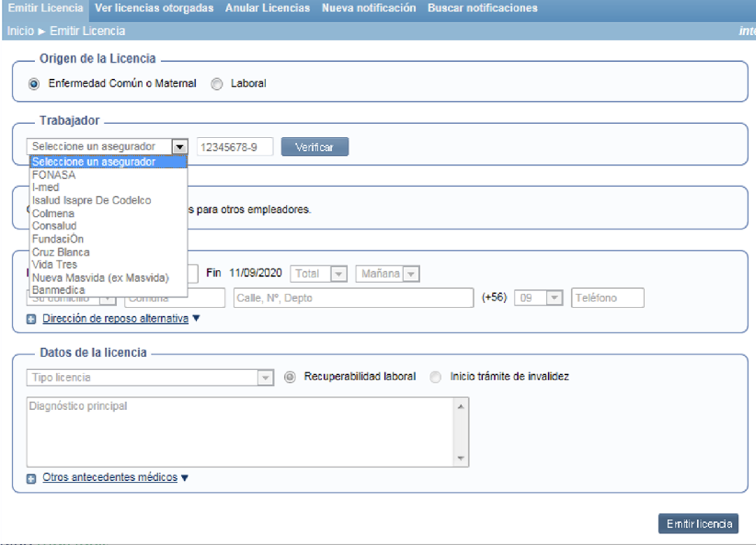Click scroll up arrow in Diagnóstico box
The width and height of the screenshot is (756, 545).
(461, 406)
